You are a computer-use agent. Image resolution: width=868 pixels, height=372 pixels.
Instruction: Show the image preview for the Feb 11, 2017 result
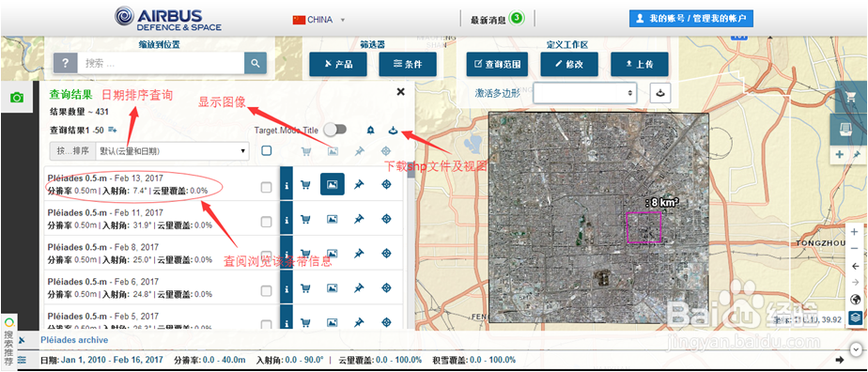click(x=333, y=219)
